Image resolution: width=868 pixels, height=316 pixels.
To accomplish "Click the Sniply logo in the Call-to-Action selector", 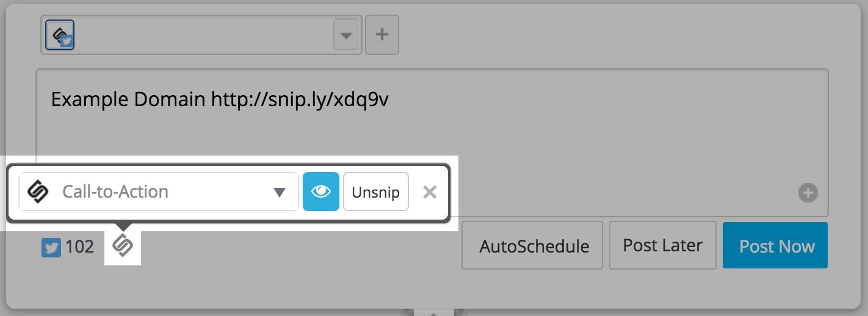I will point(38,192).
